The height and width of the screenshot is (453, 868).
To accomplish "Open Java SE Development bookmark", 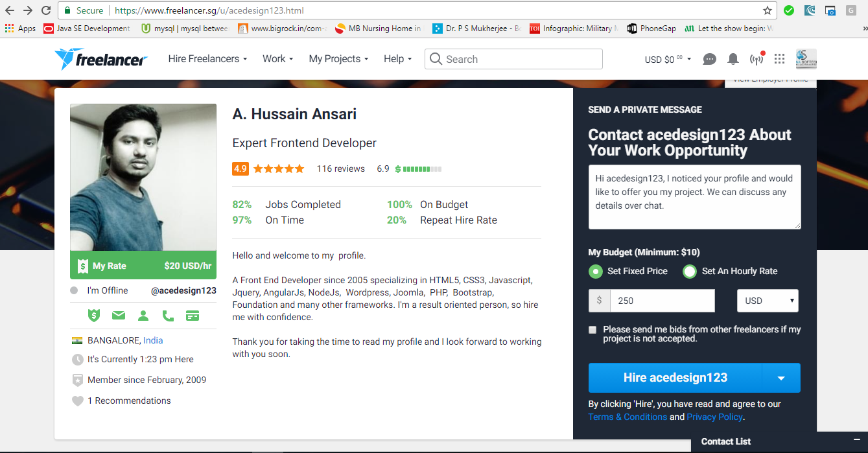I will [87, 29].
